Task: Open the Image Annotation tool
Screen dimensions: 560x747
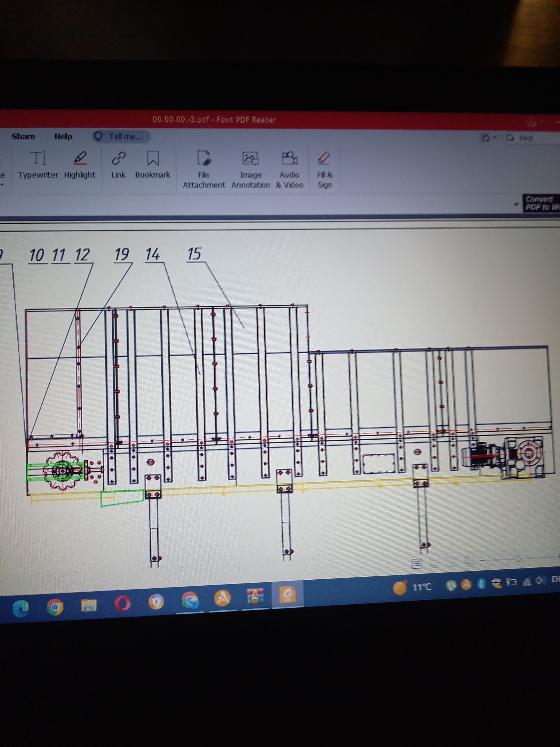Action: [x=251, y=169]
